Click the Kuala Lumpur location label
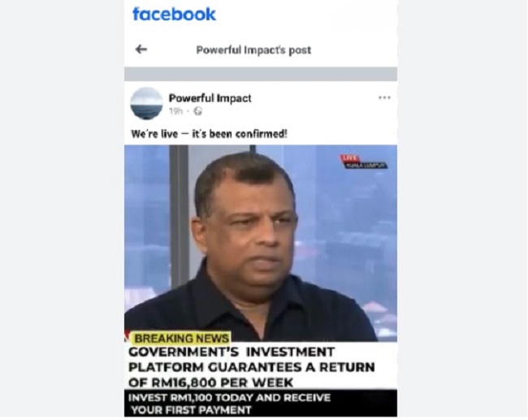528x420 pixels. (x=366, y=166)
